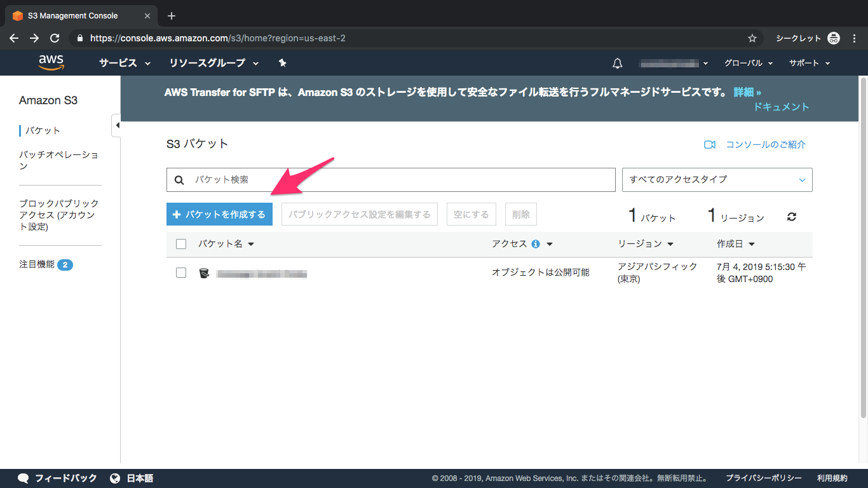Image resolution: width=868 pixels, height=488 pixels.
Task: Click the browser back arrow
Action: (14, 38)
